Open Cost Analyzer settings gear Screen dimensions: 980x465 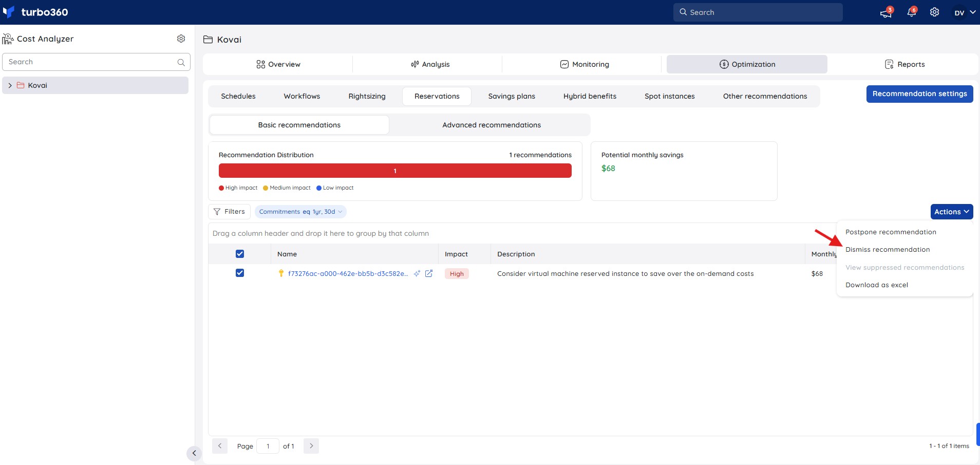click(x=181, y=39)
